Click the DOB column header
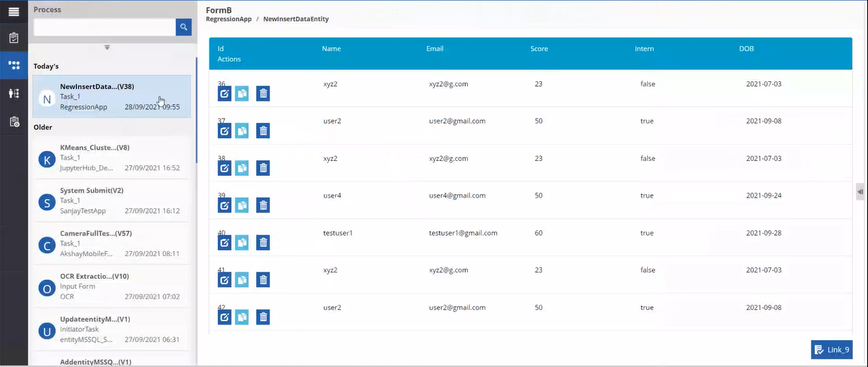The width and height of the screenshot is (868, 367). tap(746, 49)
